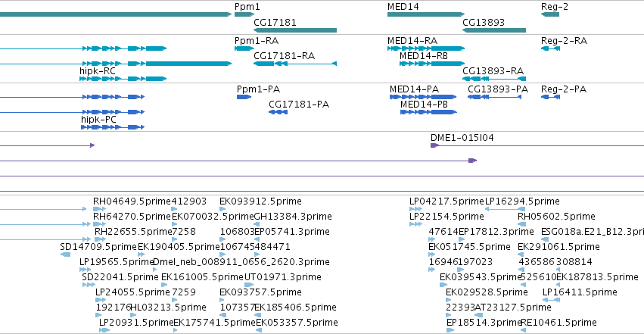Select EST EK051745.5prime

pyautogui.click(x=469, y=247)
